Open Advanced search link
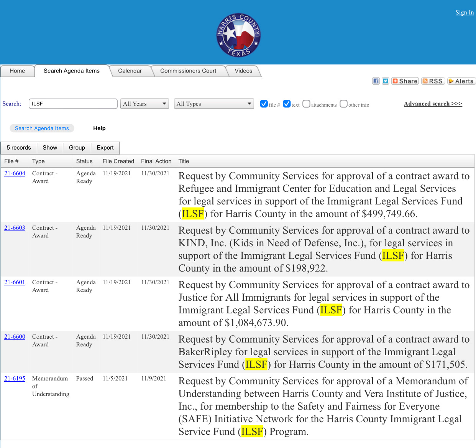This screenshot has width=476, height=448. click(x=433, y=104)
